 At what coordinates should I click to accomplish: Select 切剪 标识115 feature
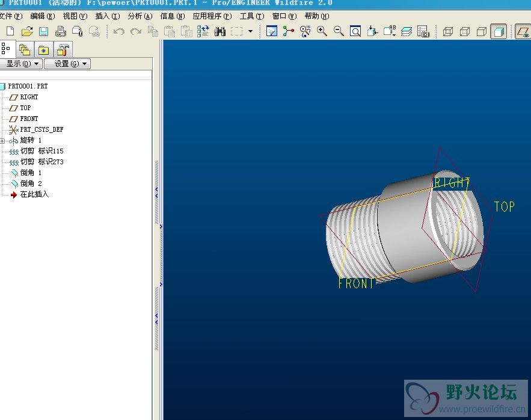tap(42, 151)
